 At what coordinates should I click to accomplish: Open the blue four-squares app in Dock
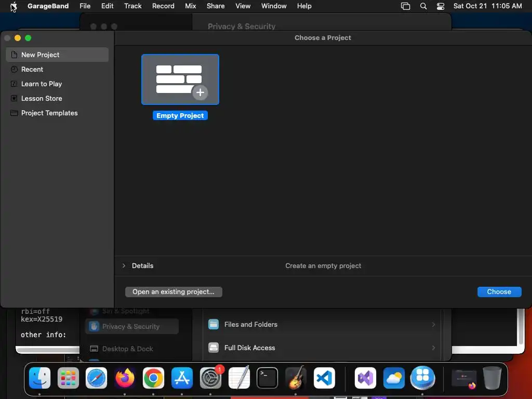422,378
